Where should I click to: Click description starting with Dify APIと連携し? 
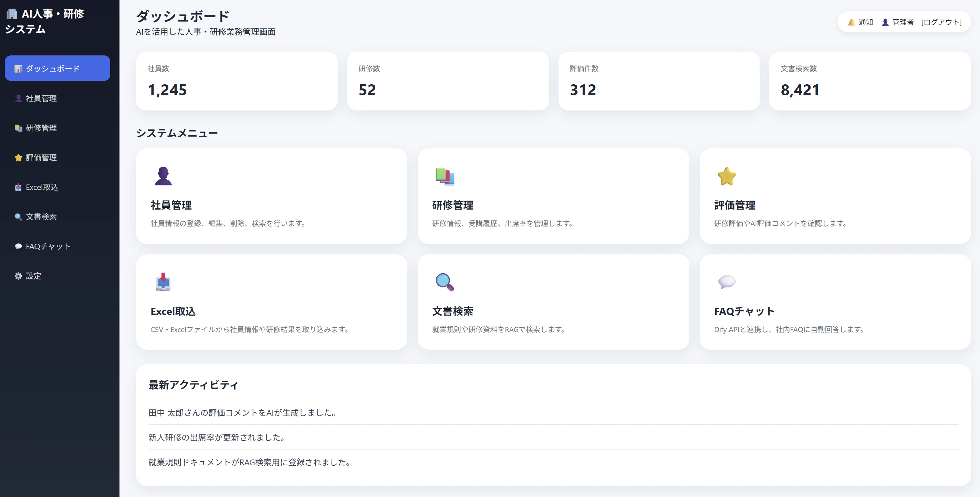click(789, 330)
